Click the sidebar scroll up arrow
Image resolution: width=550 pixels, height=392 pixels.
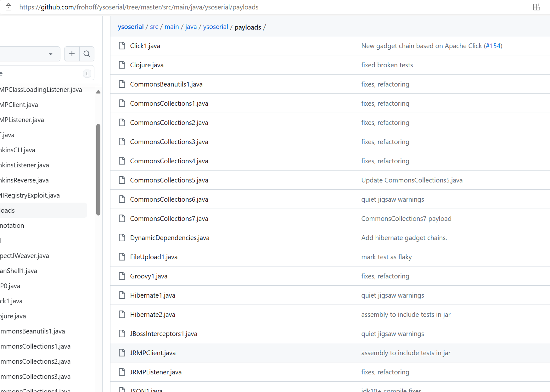[x=98, y=92]
